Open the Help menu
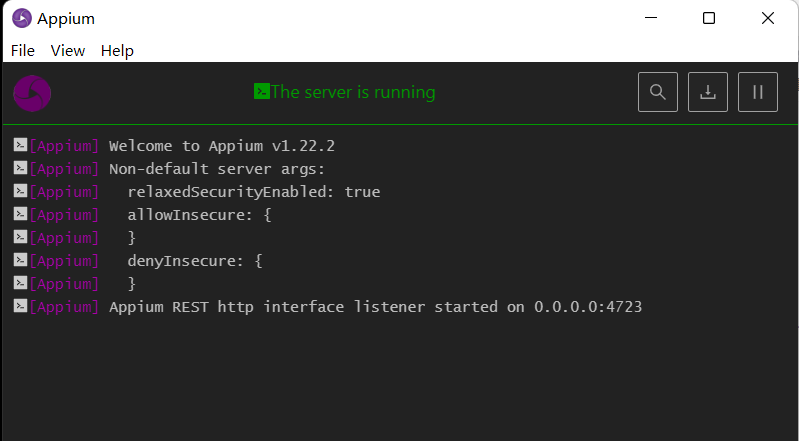The height and width of the screenshot is (441, 799). click(117, 50)
